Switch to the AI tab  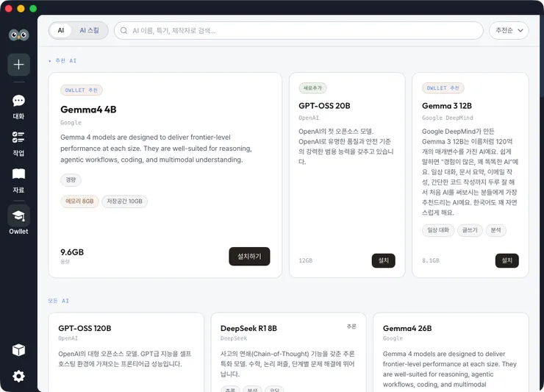61,31
